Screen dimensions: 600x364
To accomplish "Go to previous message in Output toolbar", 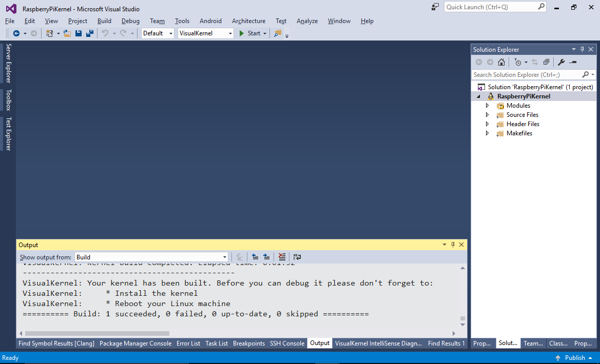I will tap(255, 257).
